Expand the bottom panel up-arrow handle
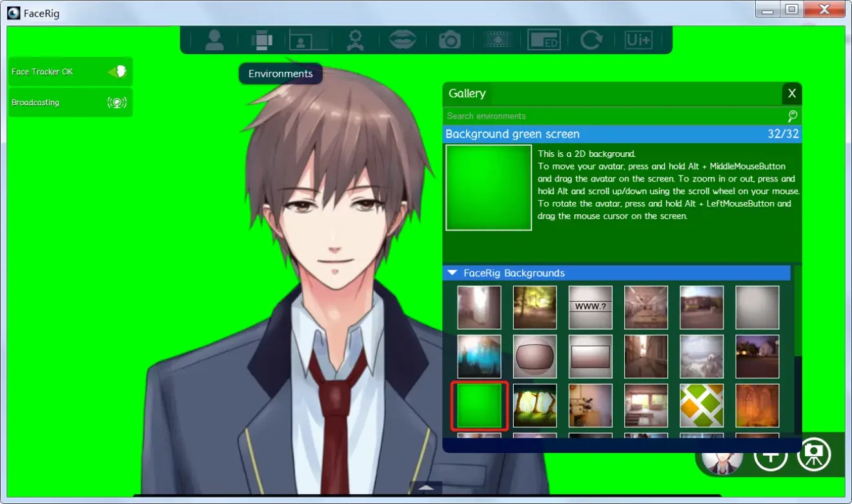The height and width of the screenshot is (504, 852). [x=426, y=489]
